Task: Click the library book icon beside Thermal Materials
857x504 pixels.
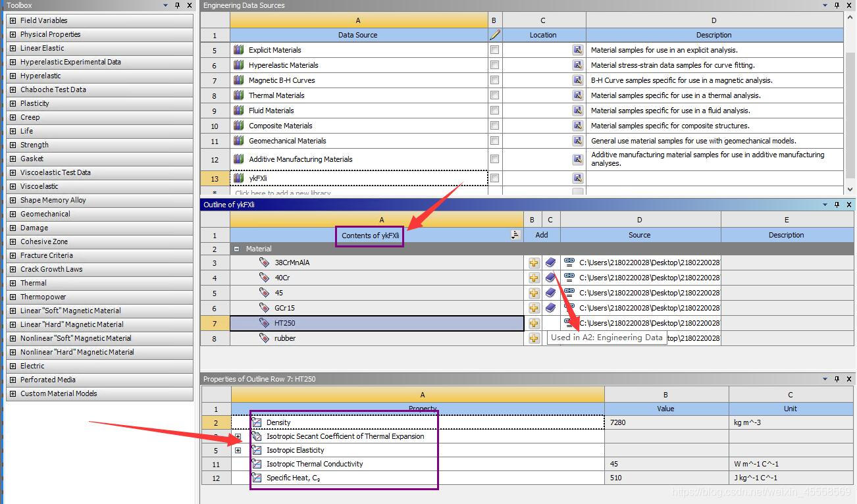Action: tap(238, 95)
